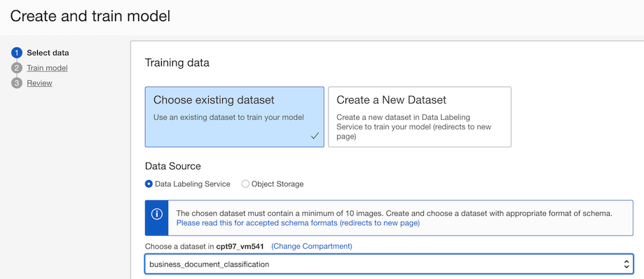Click 'Use an existing dataset to train your model' text

[228, 117]
